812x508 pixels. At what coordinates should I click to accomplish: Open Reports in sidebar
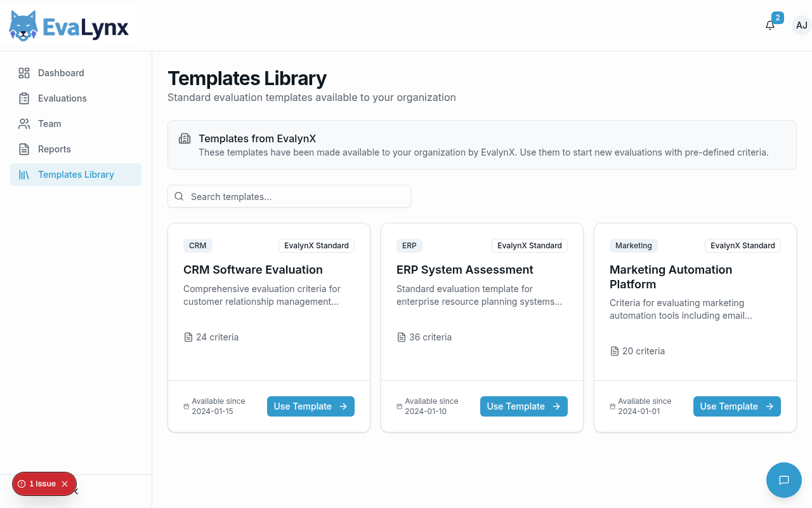(75, 149)
